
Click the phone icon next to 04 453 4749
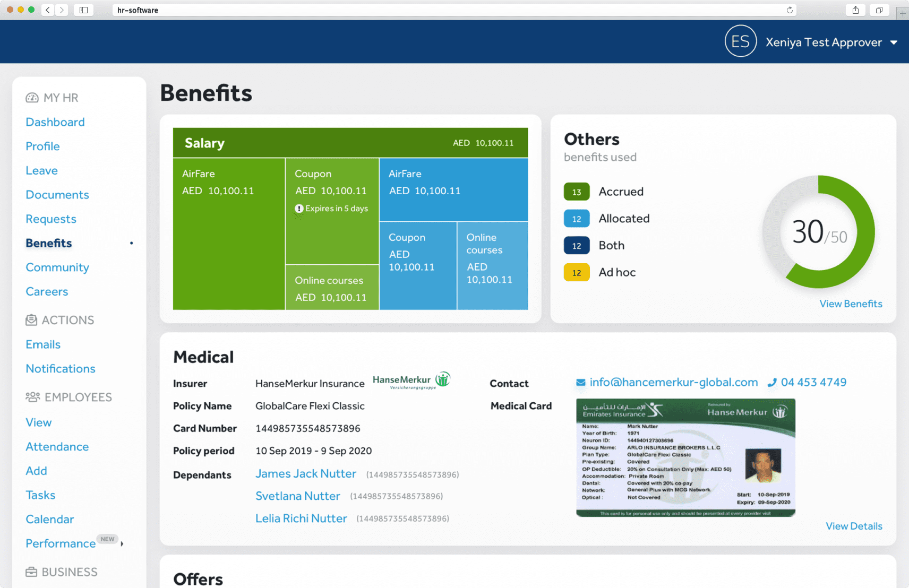(773, 382)
